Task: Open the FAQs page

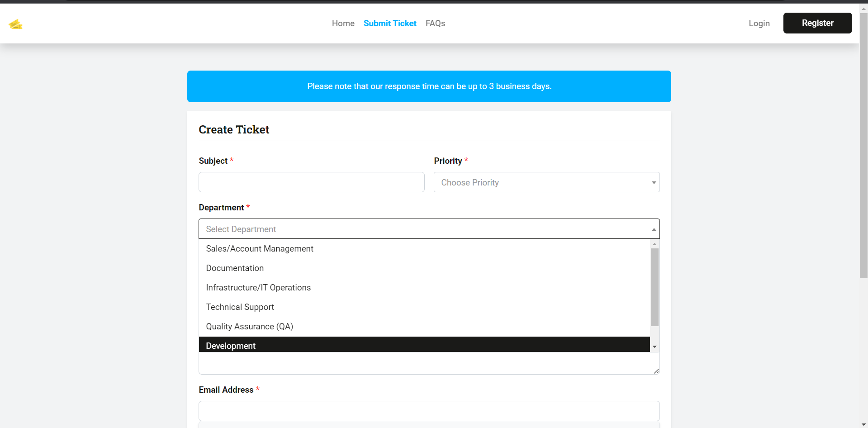Action: click(435, 23)
